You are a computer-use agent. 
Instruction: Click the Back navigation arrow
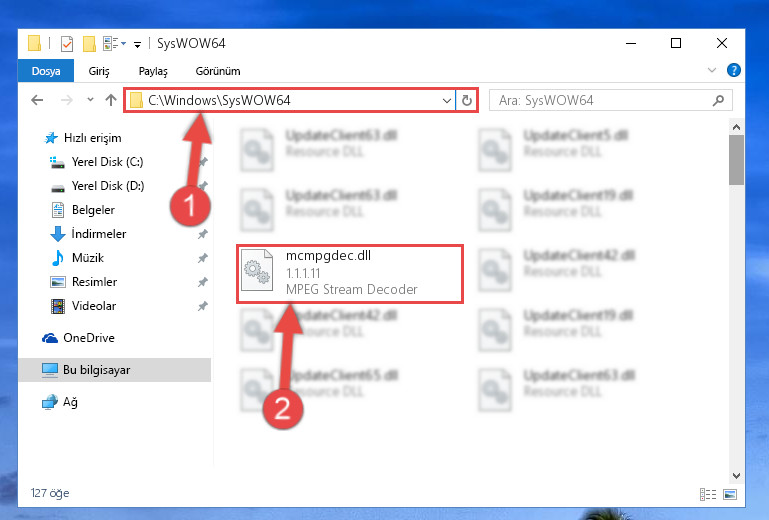point(37,101)
